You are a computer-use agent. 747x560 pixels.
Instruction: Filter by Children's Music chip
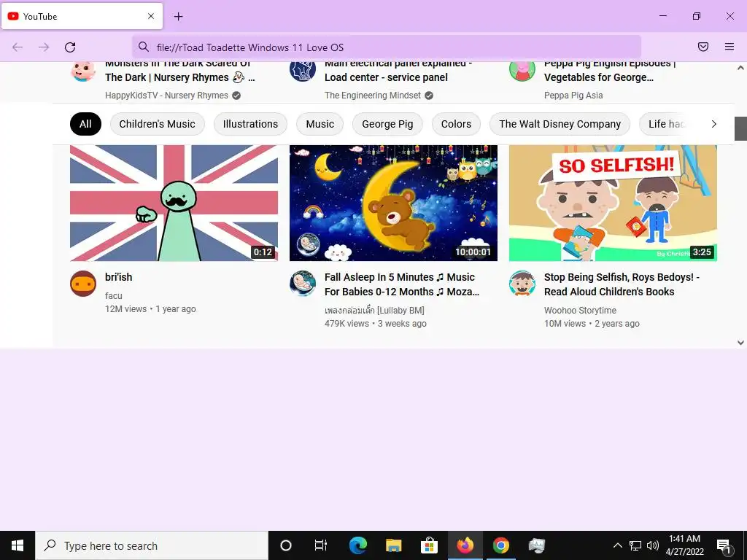tap(158, 124)
